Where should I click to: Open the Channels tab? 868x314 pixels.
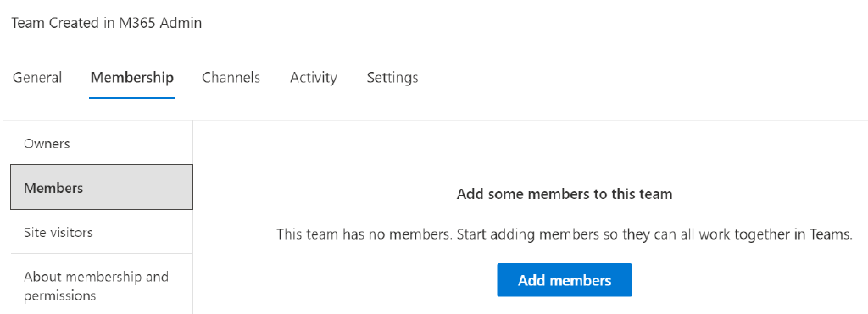(x=231, y=77)
